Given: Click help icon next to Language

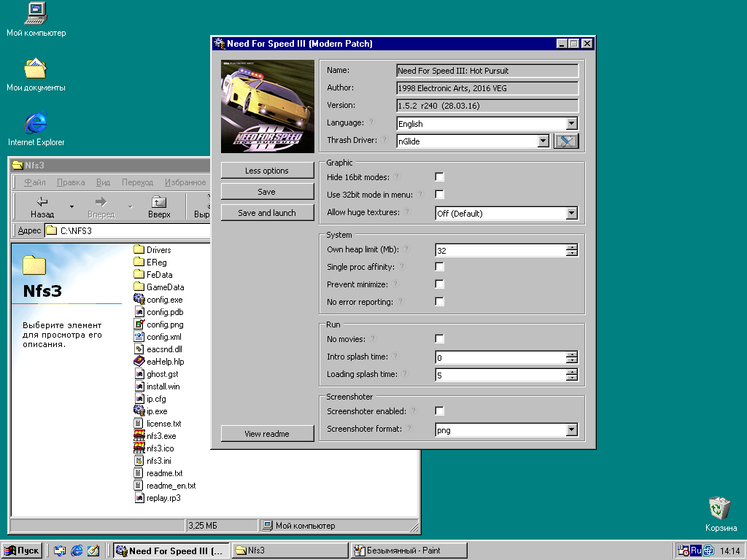Looking at the screenshot, I should pos(371,123).
